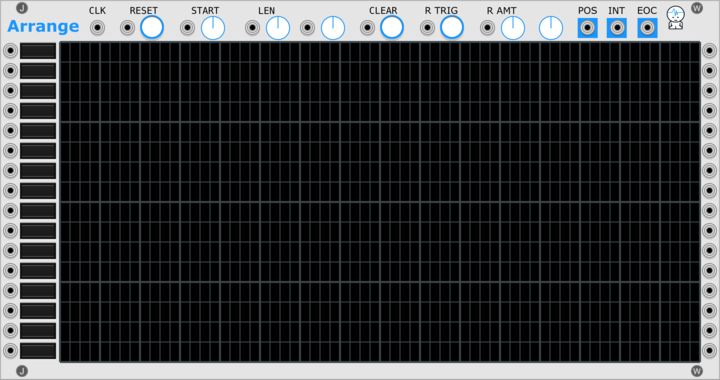720x380 pixels.
Task: Click the first cell in the top sequencer row
Action: pos(65,52)
